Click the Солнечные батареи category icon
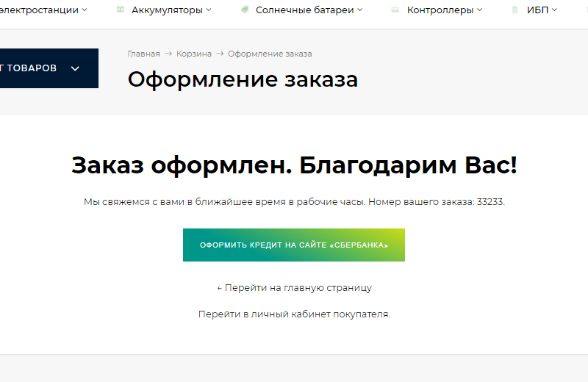588x382 pixels. tap(245, 10)
